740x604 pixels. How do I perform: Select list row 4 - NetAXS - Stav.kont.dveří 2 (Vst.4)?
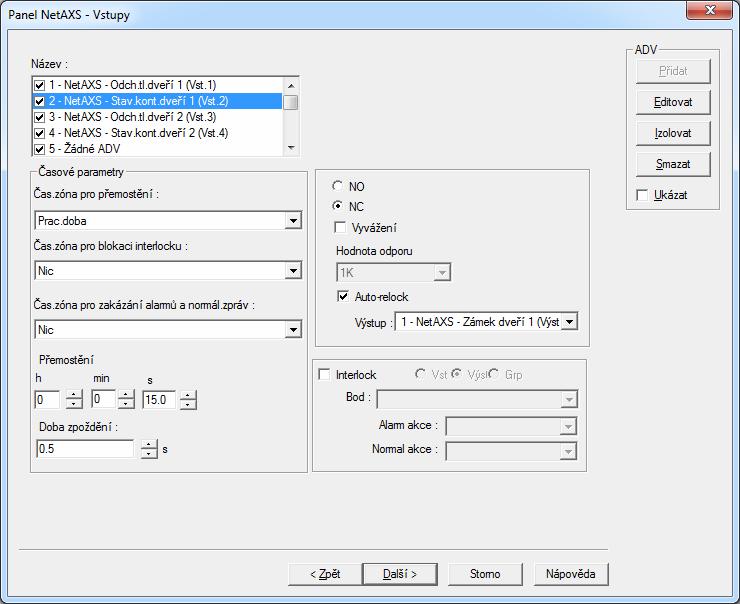[158, 133]
